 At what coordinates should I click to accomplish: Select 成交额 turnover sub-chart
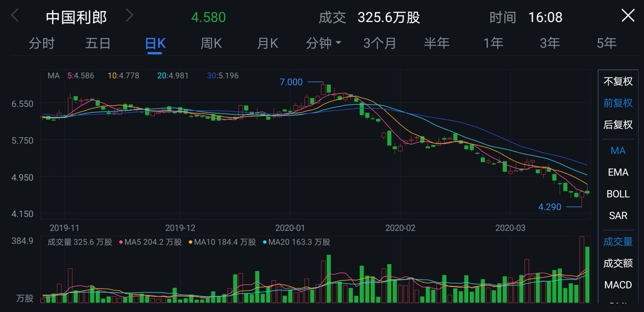coord(618,263)
